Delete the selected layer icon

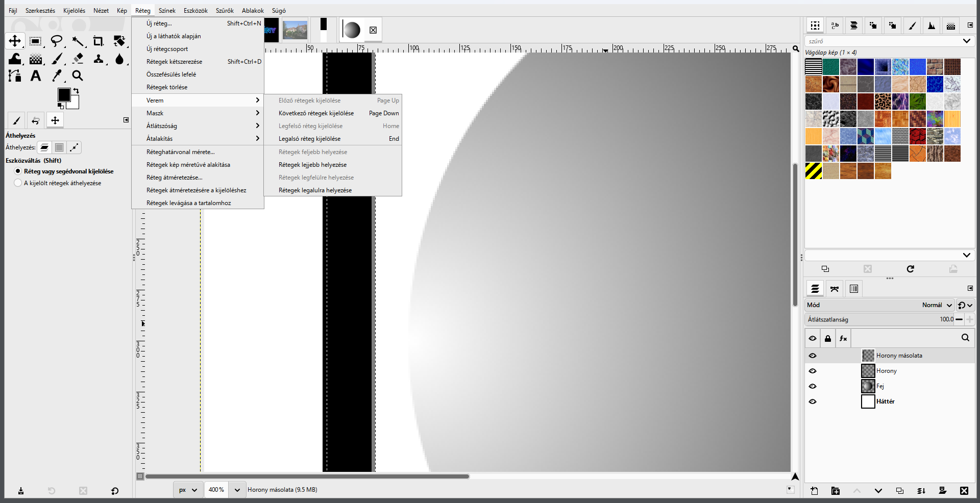coord(964,491)
